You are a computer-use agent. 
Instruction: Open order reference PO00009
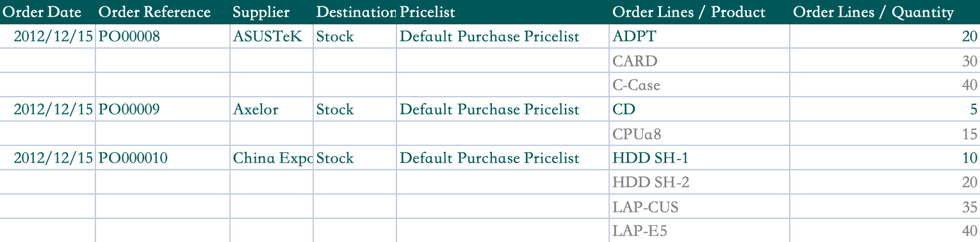click(x=129, y=109)
